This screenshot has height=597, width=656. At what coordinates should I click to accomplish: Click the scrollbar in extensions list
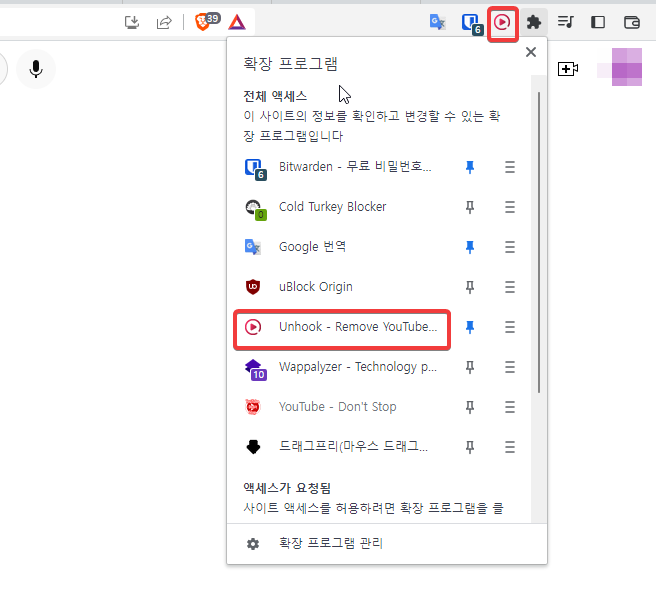(539, 243)
